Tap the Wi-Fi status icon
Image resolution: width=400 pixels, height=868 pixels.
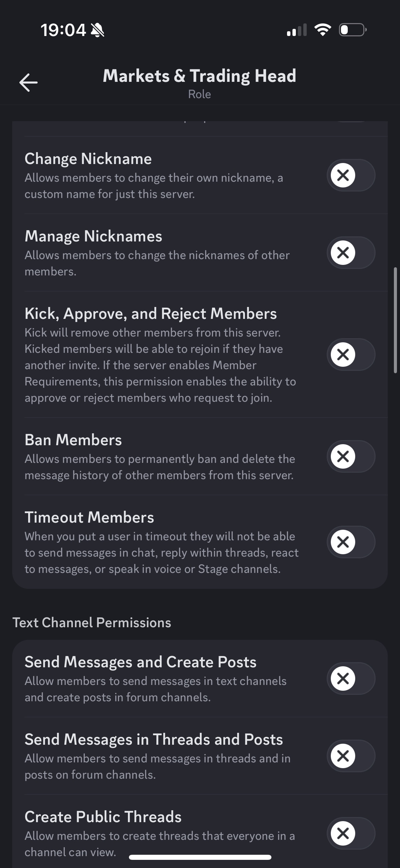[323, 30]
